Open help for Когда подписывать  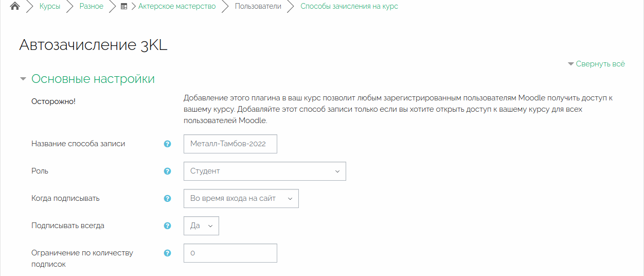(x=167, y=198)
